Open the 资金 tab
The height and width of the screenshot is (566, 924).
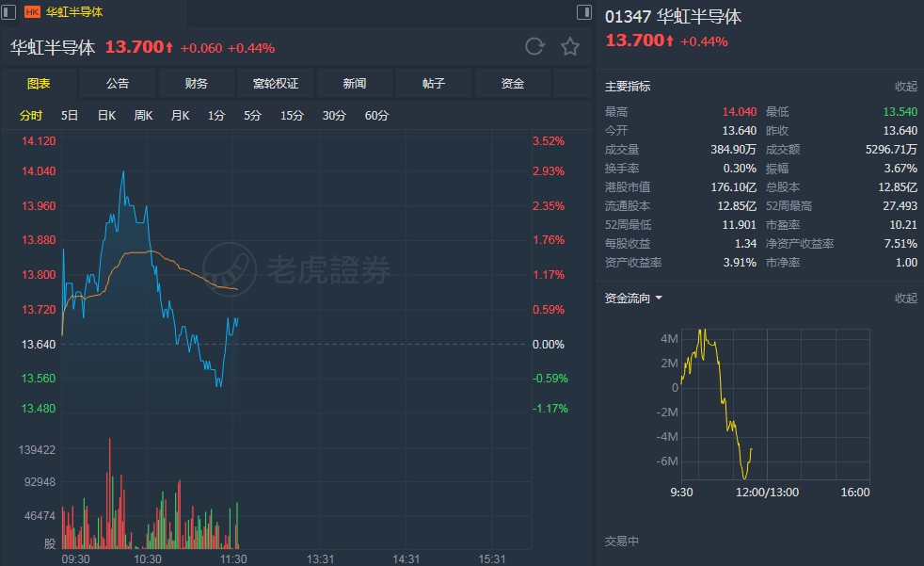(513, 84)
